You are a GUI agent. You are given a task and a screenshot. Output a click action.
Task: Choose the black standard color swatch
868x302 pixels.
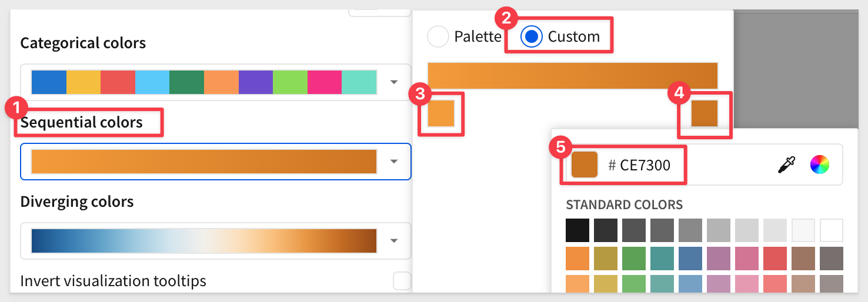click(577, 230)
